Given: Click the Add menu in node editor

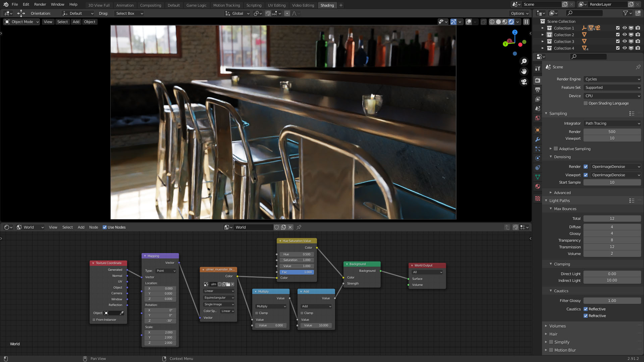Looking at the screenshot, I should [x=81, y=227].
